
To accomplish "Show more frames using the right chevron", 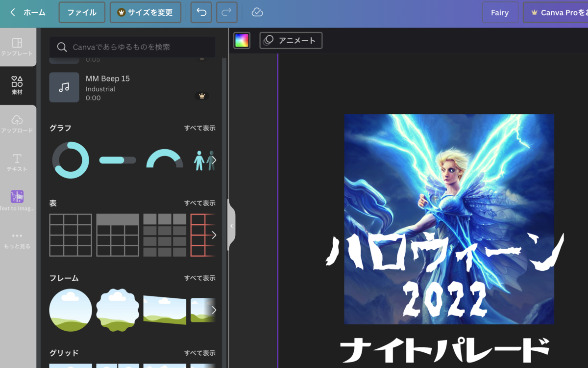I will (x=214, y=310).
